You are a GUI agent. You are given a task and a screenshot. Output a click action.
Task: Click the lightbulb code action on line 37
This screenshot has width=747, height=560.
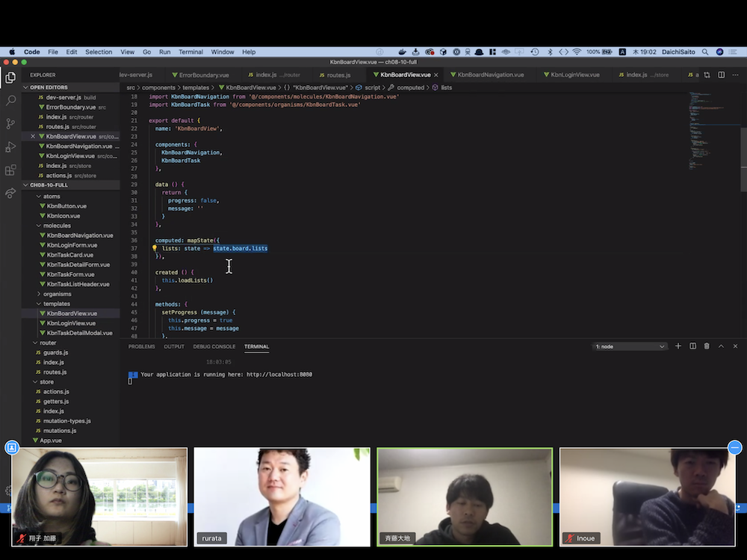tap(155, 248)
